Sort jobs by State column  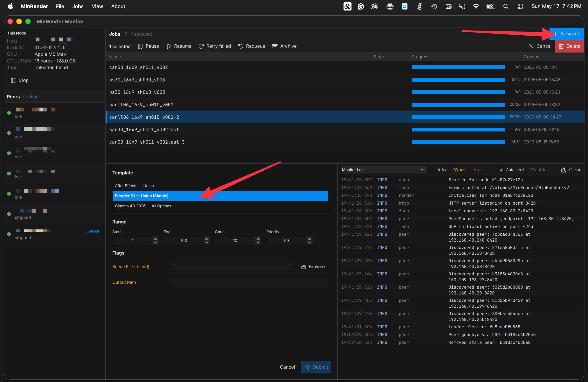pyautogui.click(x=379, y=57)
